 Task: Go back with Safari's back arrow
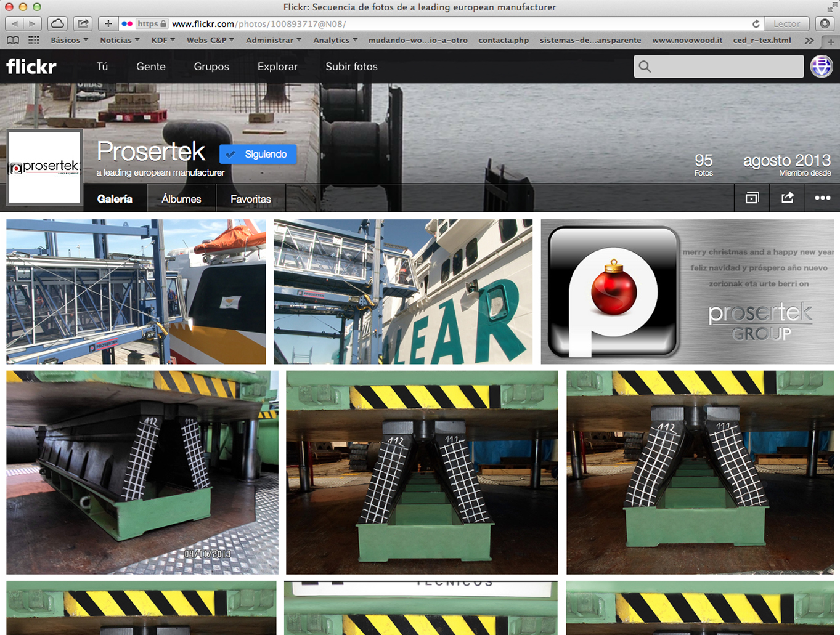(14, 23)
